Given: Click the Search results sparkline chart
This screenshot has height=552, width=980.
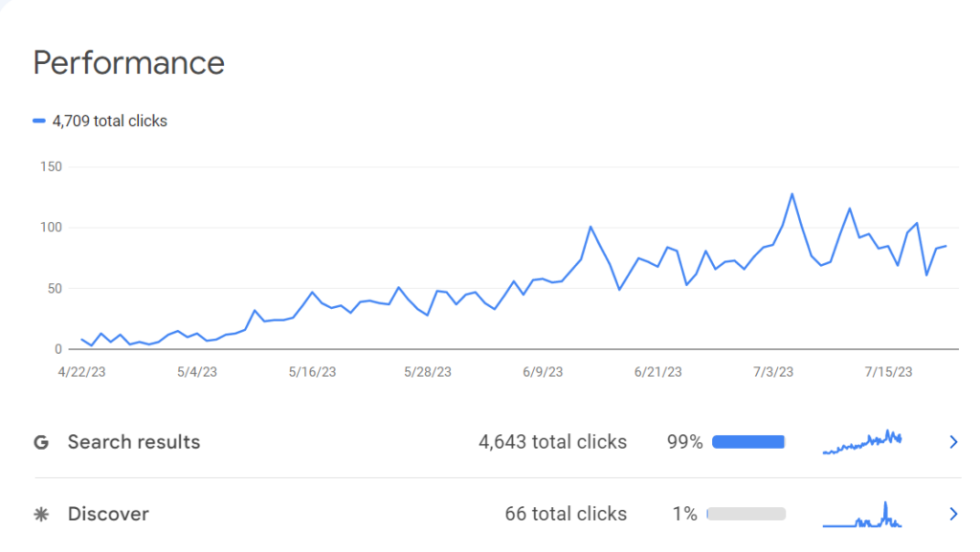Looking at the screenshot, I should [x=862, y=441].
